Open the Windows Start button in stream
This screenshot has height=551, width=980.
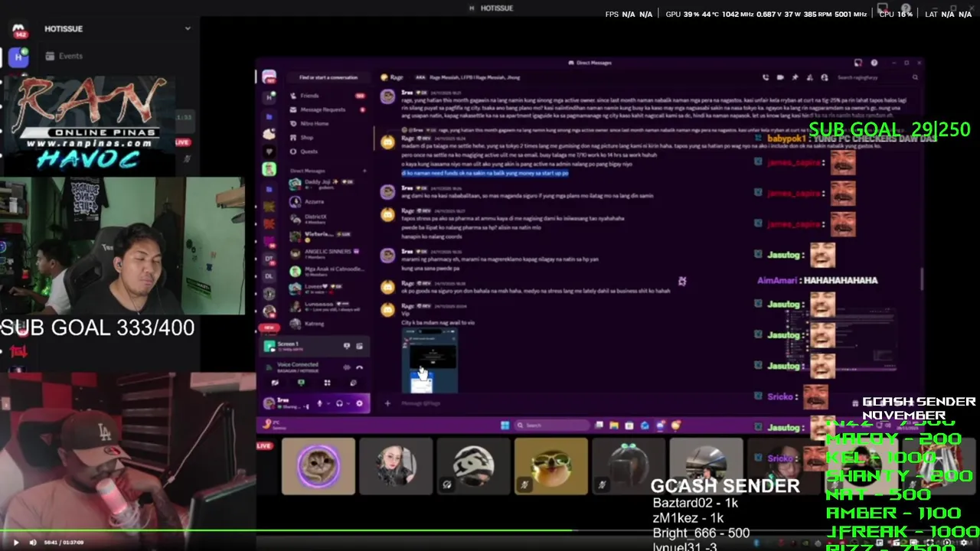click(505, 425)
